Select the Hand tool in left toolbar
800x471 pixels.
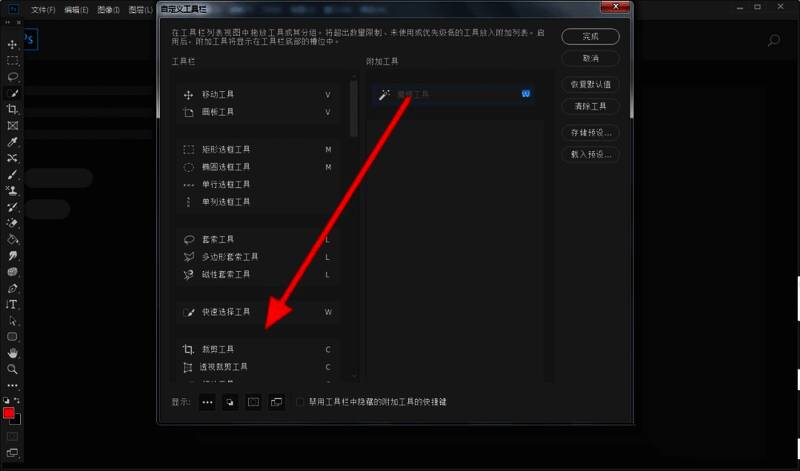point(12,353)
